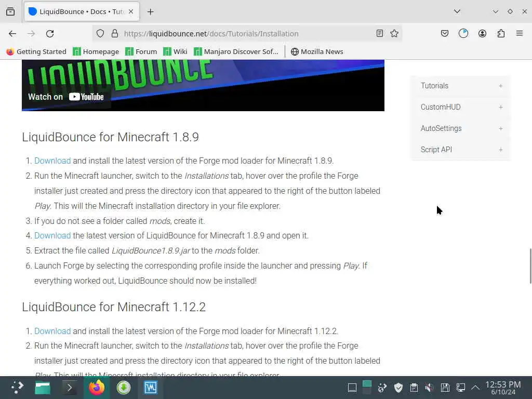
Task: Open the blue circular toolbar extension icon
Action: tap(463, 33)
